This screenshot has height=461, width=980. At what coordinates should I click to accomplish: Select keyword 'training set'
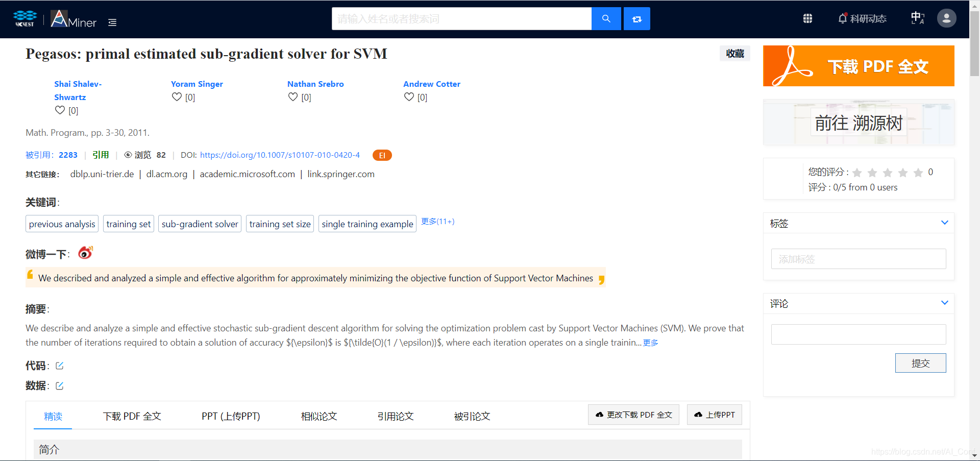click(129, 224)
